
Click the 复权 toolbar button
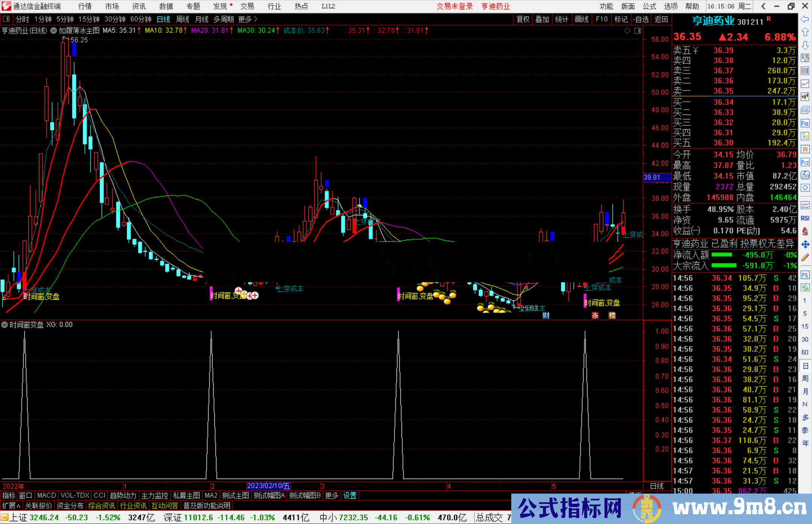(523, 19)
